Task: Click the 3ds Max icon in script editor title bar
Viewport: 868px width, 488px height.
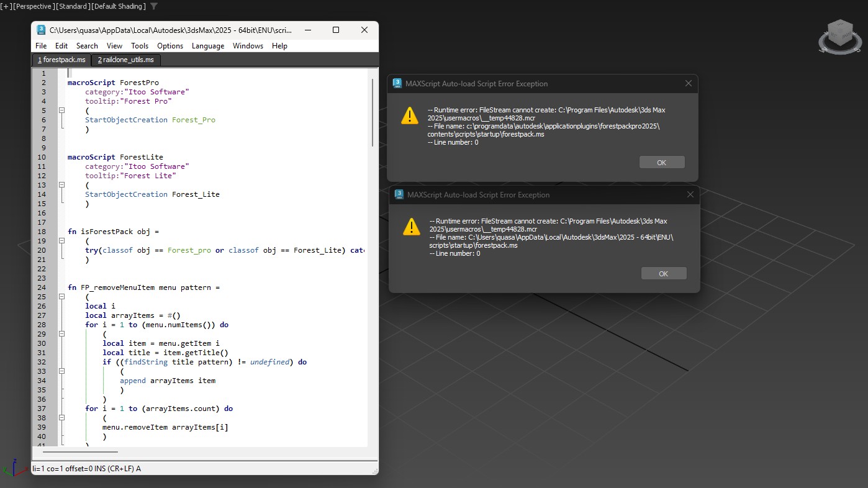Action: (41, 30)
